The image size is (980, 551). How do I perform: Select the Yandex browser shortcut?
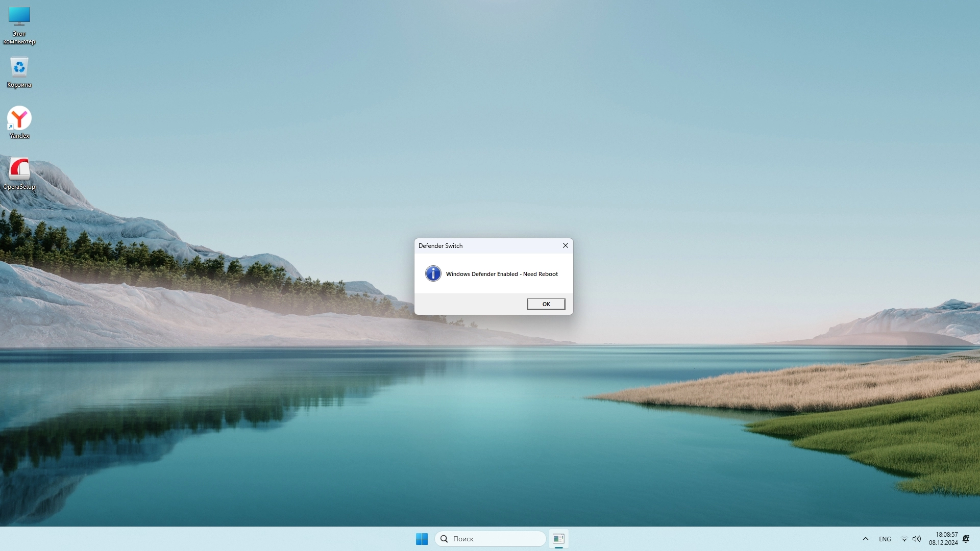point(19,118)
